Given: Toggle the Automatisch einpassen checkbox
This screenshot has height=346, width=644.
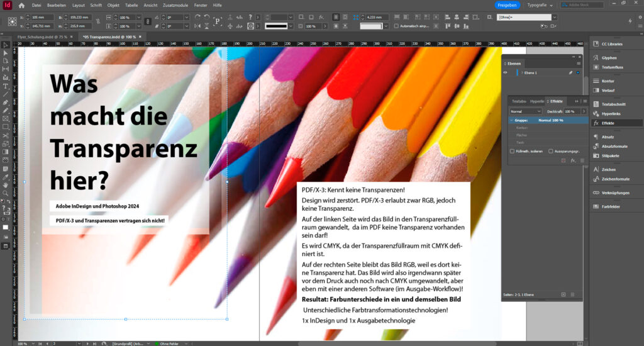Looking at the screenshot, I should point(396,26).
